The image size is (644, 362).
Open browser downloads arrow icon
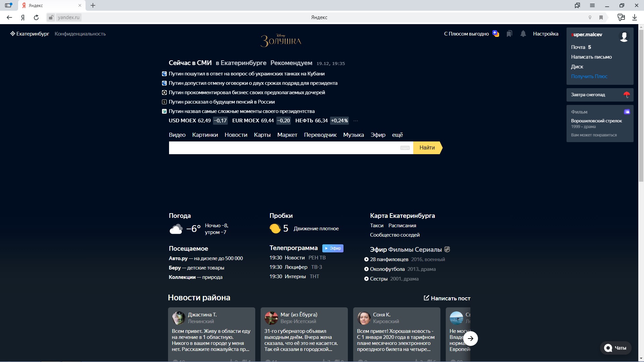(635, 17)
